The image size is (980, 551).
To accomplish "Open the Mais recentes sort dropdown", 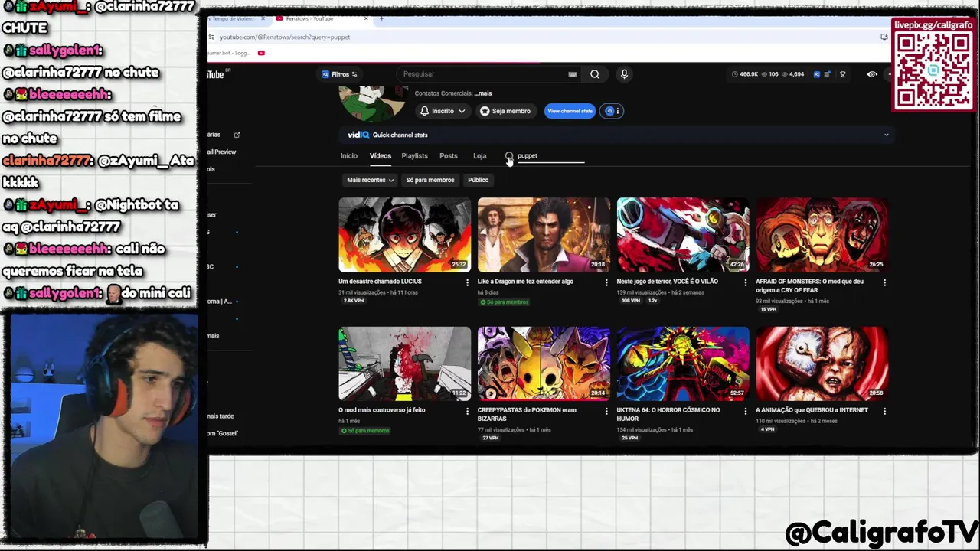I will [370, 180].
